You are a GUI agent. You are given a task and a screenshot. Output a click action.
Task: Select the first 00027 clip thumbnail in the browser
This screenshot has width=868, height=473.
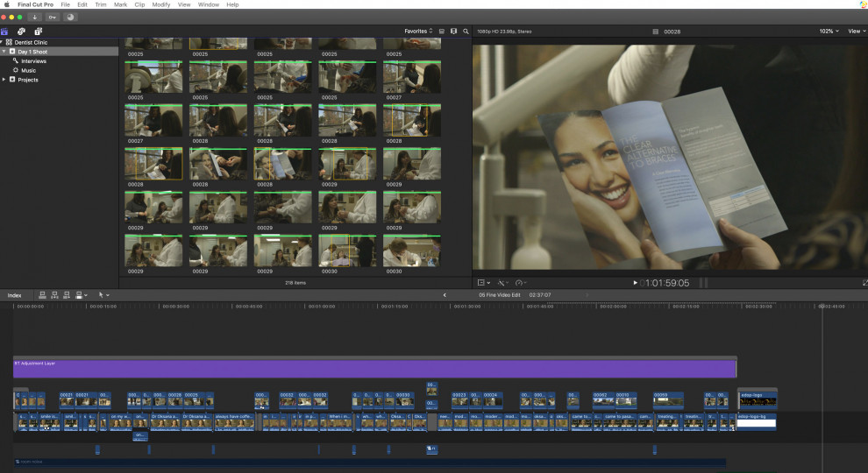[x=412, y=77]
